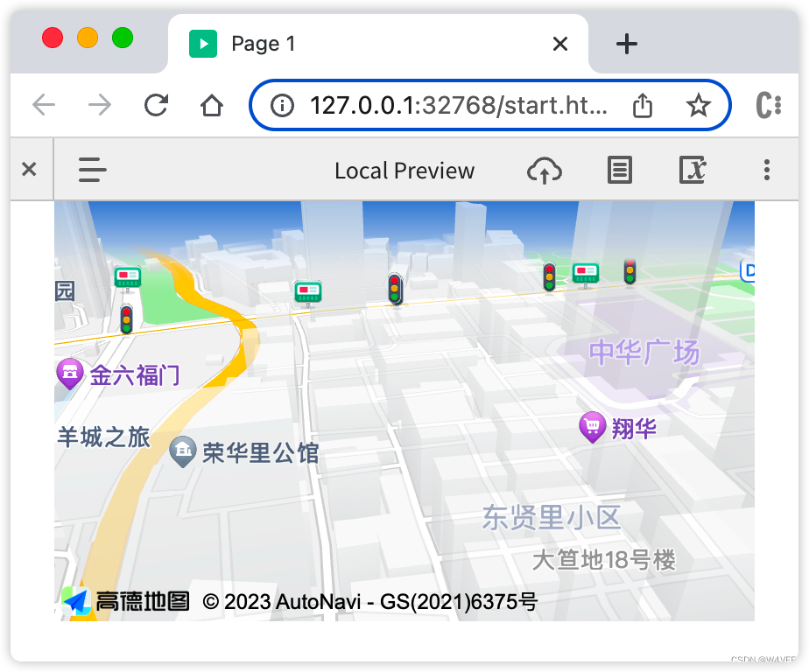Bookmark this page with the star icon
The height and width of the screenshot is (672, 809).
coord(698,106)
